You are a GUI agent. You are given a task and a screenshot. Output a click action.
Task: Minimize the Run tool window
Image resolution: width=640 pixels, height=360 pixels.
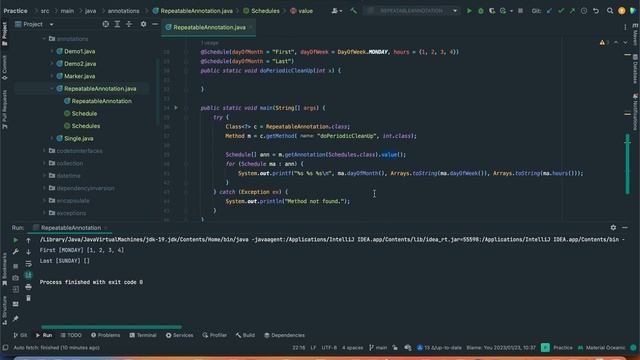[625, 228]
